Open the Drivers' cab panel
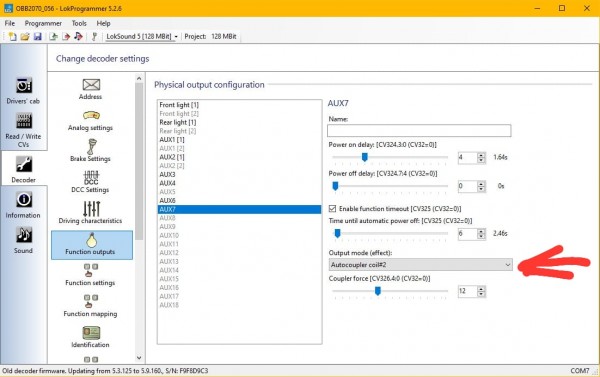Screen dimensions: 600x377 [23, 90]
